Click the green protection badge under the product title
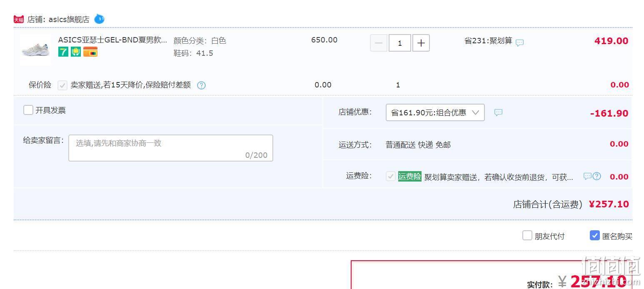This screenshot has height=289, width=644. 76,52
